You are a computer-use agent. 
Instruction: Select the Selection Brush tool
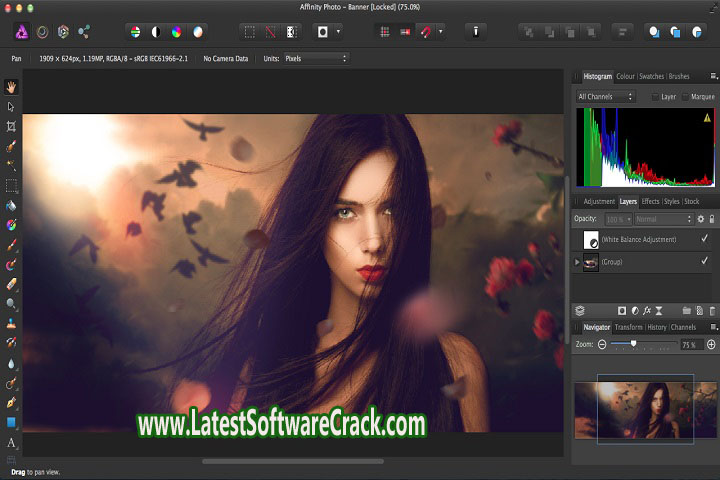[11, 146]
